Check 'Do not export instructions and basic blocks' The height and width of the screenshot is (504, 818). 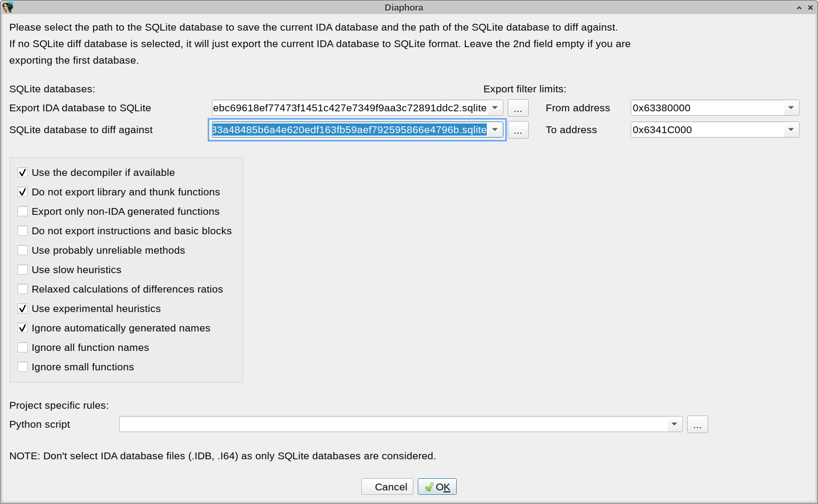tap(22, 230)
